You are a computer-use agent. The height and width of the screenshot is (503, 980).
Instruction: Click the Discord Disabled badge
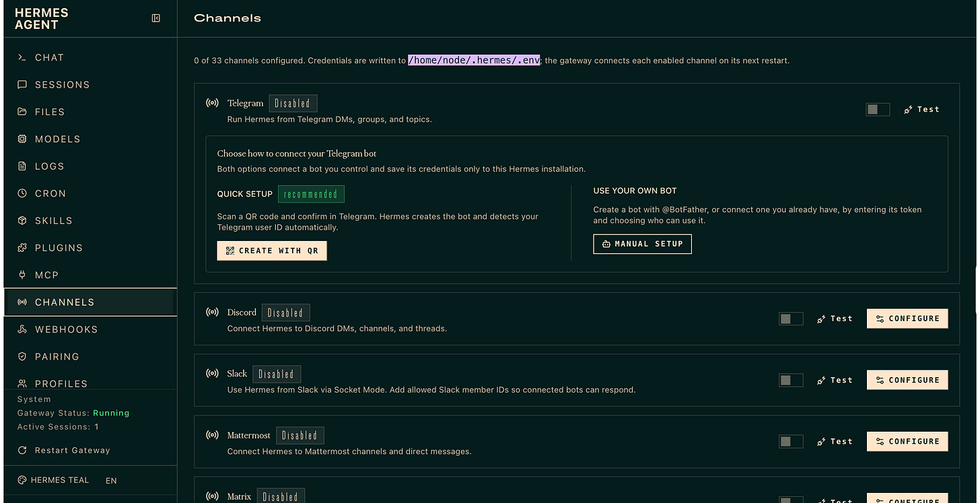point(286,312)
